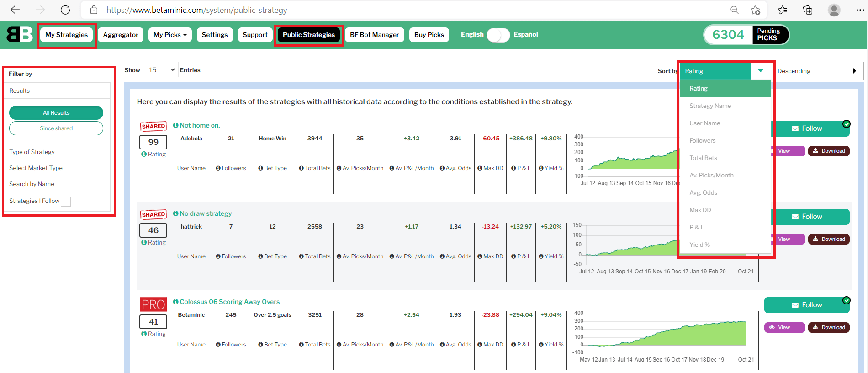Open the Descending sort order dropdown
Image resolution: width=868 pixels, height=373 pixels.
(x=818, y=71)
